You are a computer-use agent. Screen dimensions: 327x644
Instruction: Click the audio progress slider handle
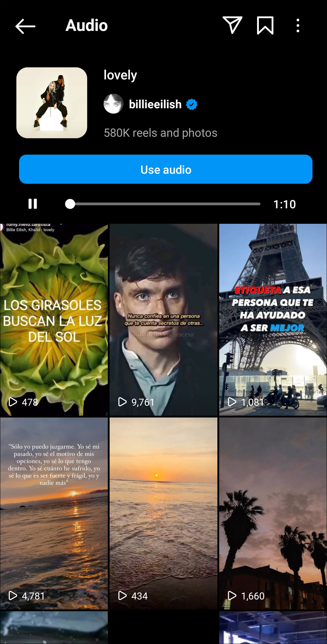70,204
